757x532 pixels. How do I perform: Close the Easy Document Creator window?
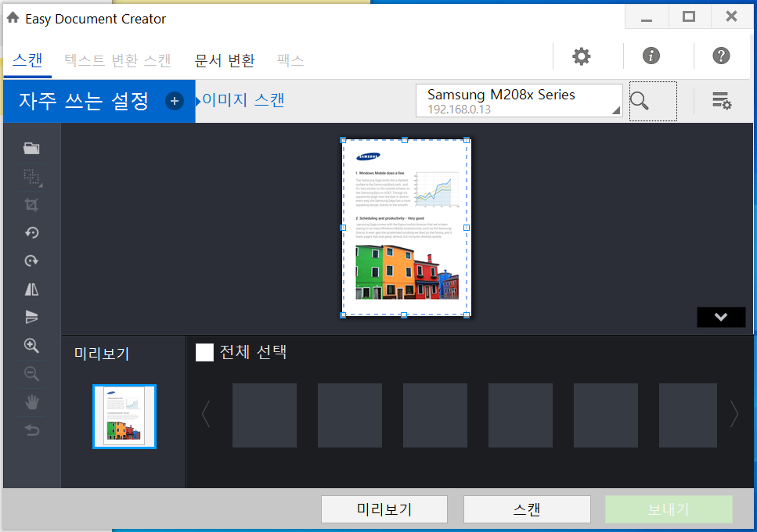731,17
